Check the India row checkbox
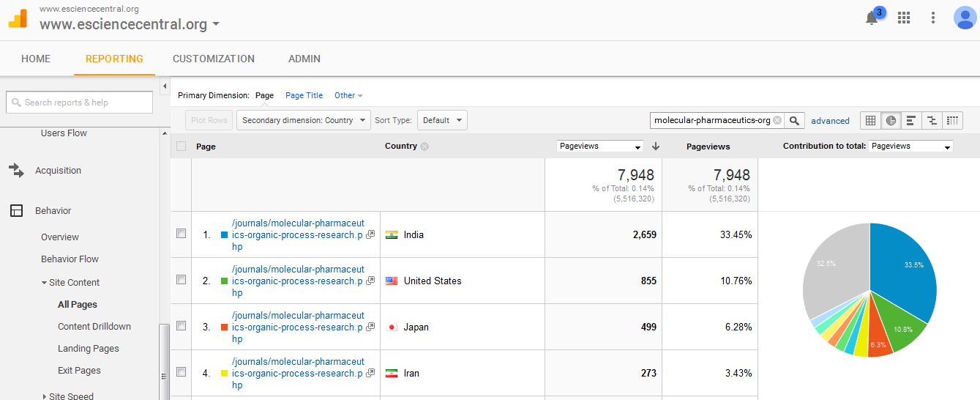The height and width of the screenshot is (400, 980). tap(181, 234)
